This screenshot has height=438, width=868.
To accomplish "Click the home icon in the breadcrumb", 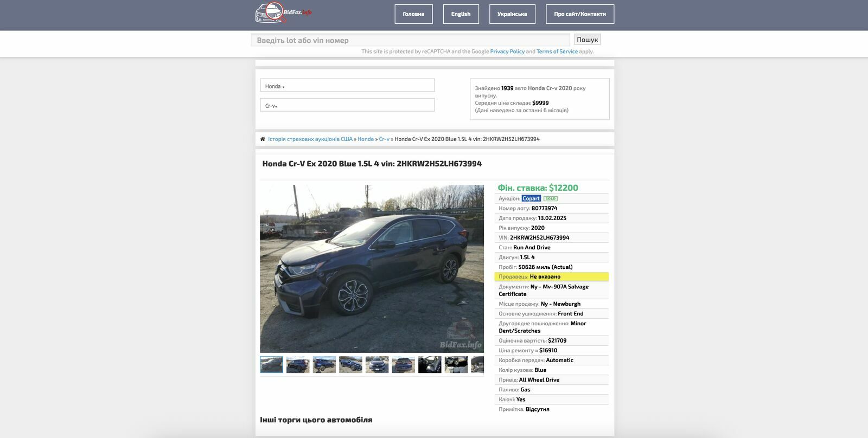I will coord(263,139).
